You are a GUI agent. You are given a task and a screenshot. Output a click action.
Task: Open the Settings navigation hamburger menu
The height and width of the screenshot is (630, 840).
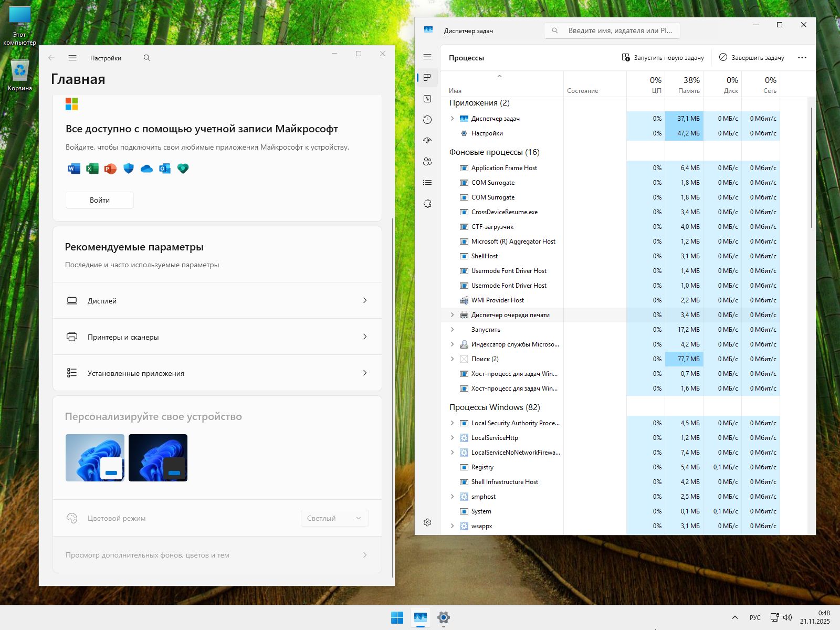(72, 58)
